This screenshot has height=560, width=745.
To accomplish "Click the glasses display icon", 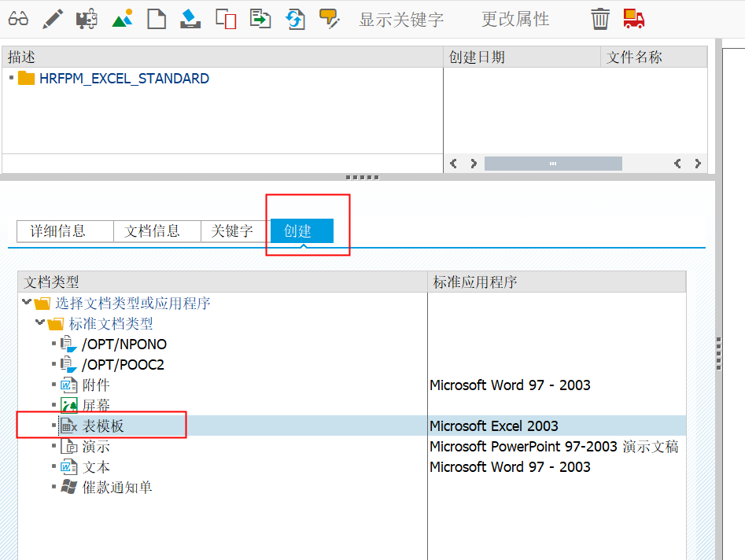I will coord(18,19).
